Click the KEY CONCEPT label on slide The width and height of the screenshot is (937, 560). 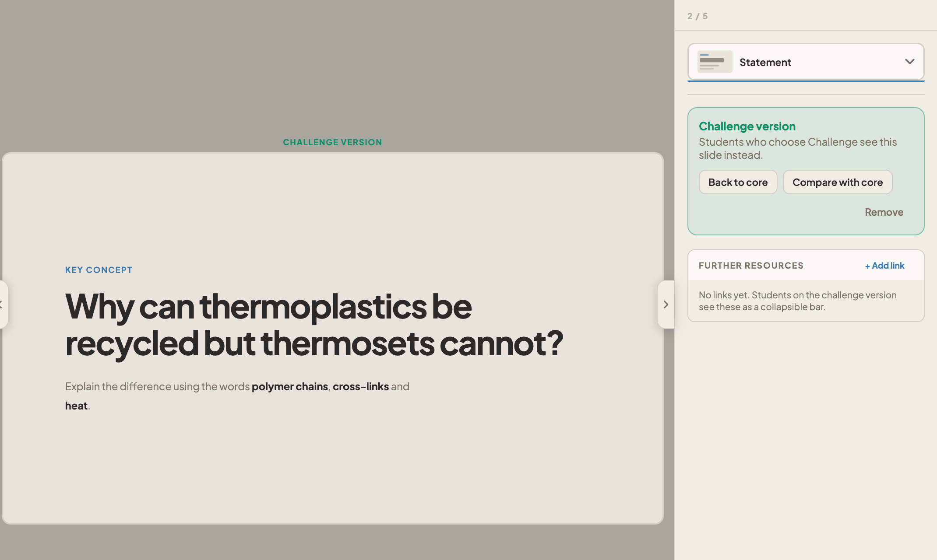tap(99, 270)
